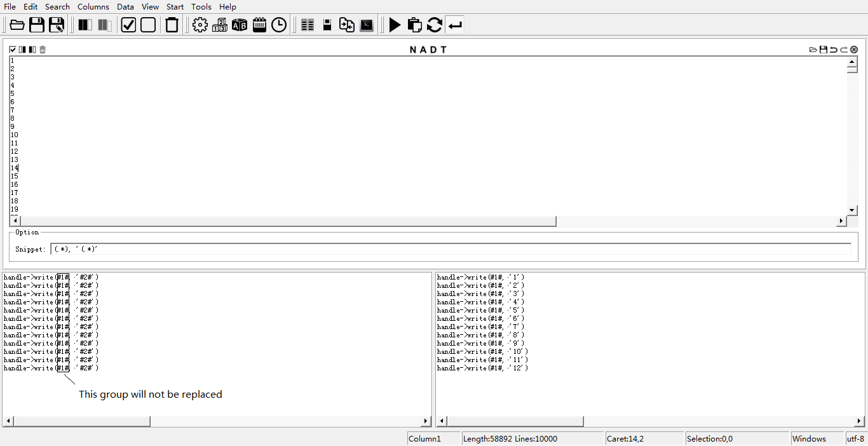Image resolution: width=868 pixels, height=446 pixels.
Task: Toggle the small checkbox in editor header
Action: coord(13,50)
